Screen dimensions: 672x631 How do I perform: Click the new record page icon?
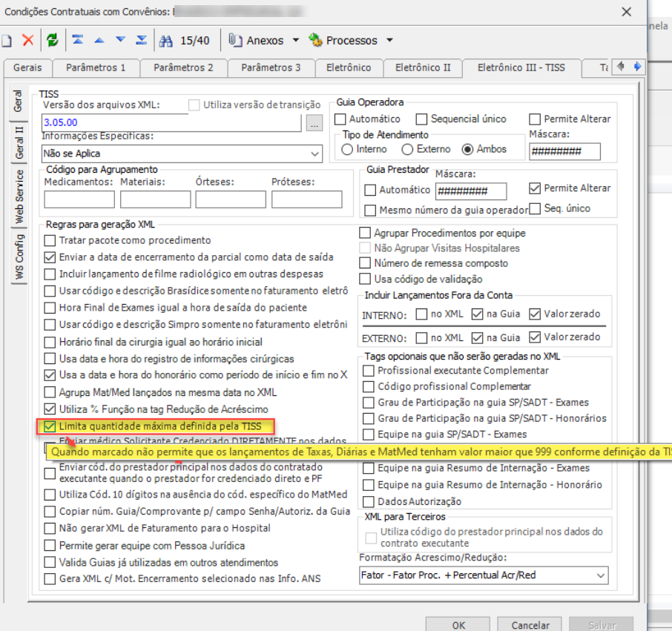[6, 41]
